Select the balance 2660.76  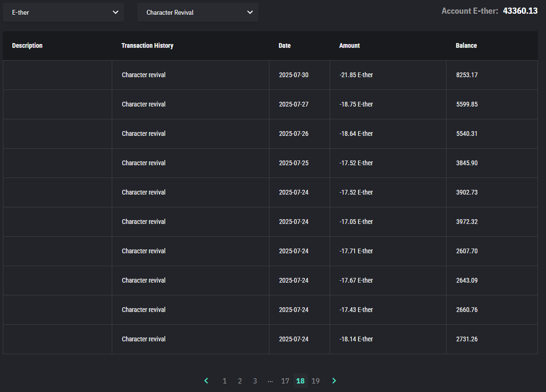tap(467, 310)
